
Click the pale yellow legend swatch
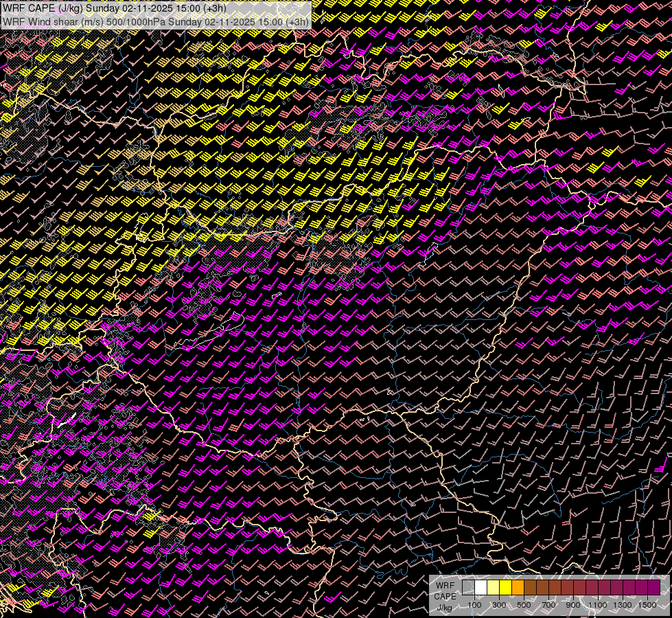pos(493,588)
